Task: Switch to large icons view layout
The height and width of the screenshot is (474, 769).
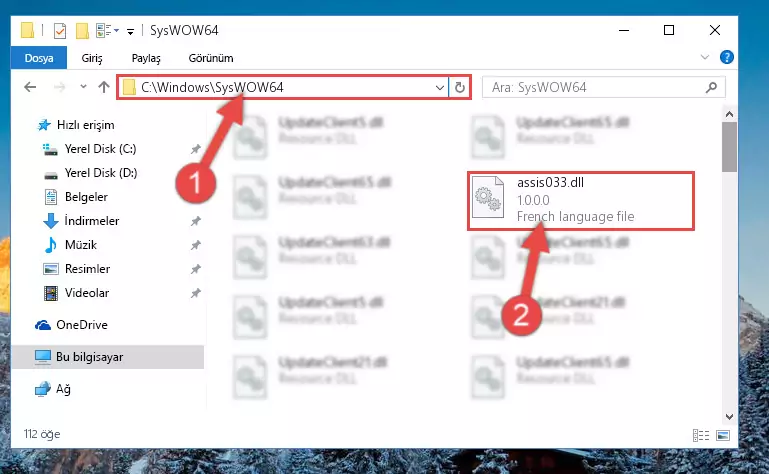Action: tap(722, 435)
